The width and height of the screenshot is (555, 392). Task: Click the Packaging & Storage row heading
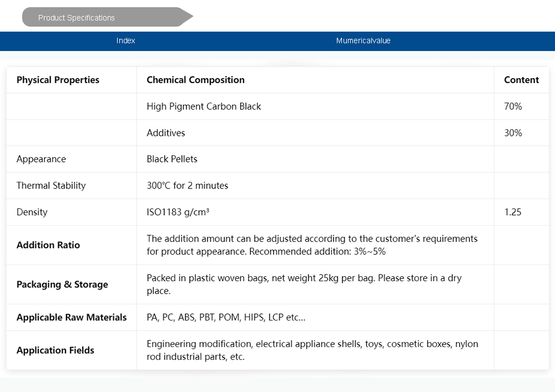pos(62,284)
